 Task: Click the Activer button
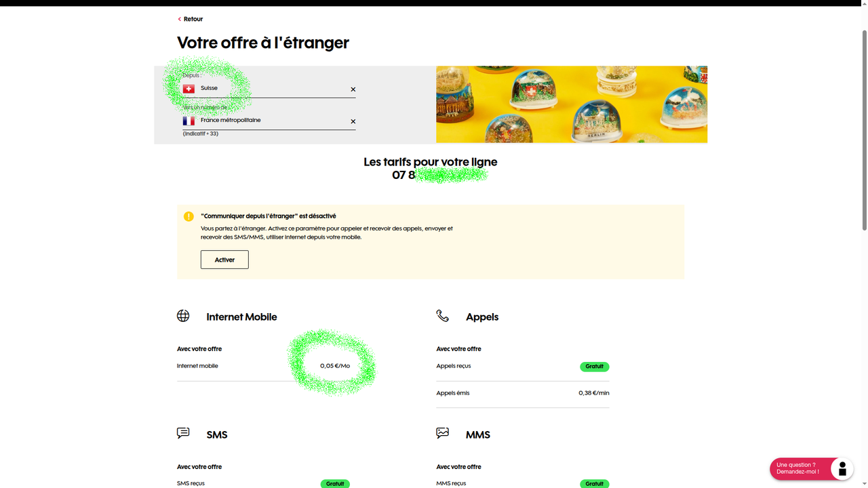pos(224,260)
